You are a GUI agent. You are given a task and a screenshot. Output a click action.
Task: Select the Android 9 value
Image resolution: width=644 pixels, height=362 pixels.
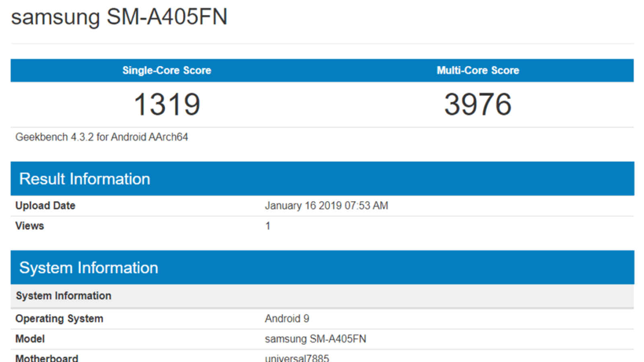287,319
